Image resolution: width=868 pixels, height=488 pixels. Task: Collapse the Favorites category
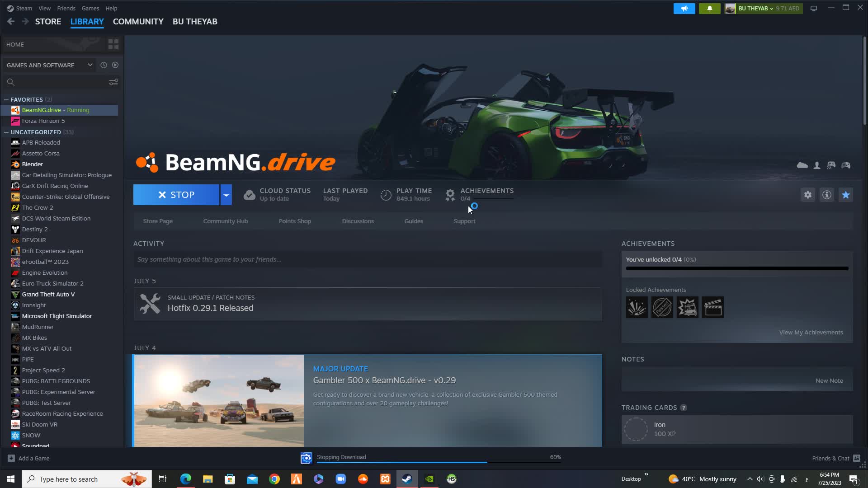pyautogui.click(x=6, y=99)
